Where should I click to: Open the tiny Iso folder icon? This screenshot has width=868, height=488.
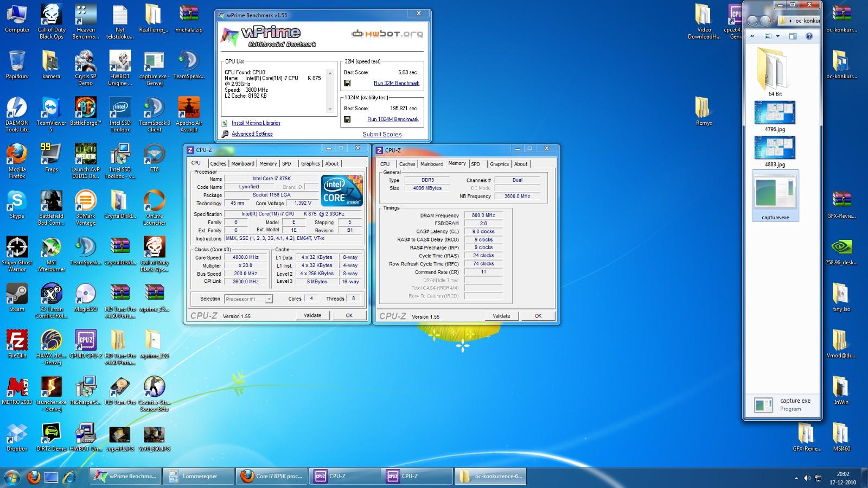841,298
